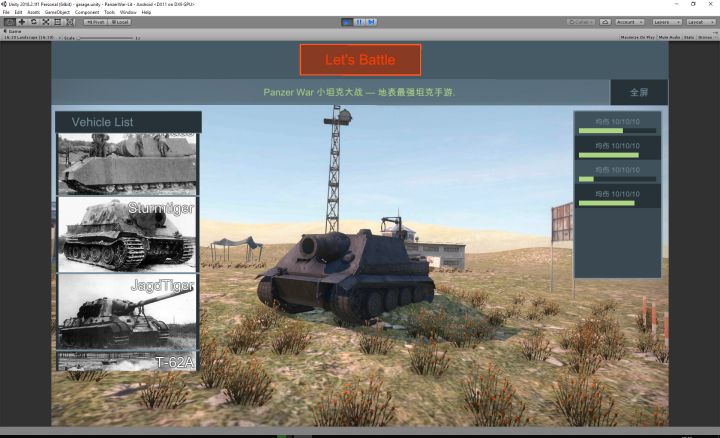This screenshot has width=720, height=438.
Task: Select the Rect Transform tool
Action: click(x=57, y=22)
